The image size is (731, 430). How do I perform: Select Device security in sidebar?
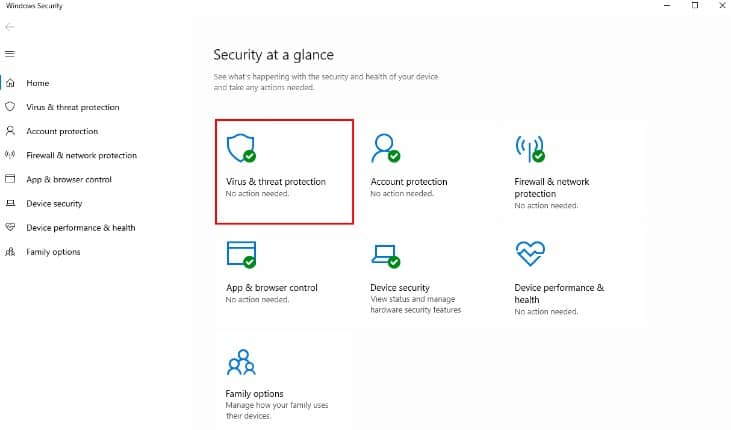(x=54, y=204)
